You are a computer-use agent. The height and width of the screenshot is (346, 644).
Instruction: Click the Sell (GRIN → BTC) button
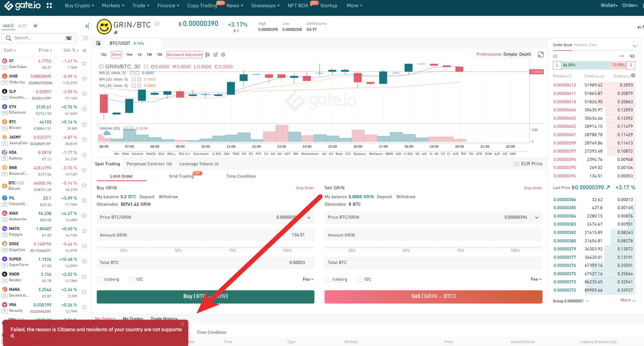433,297
